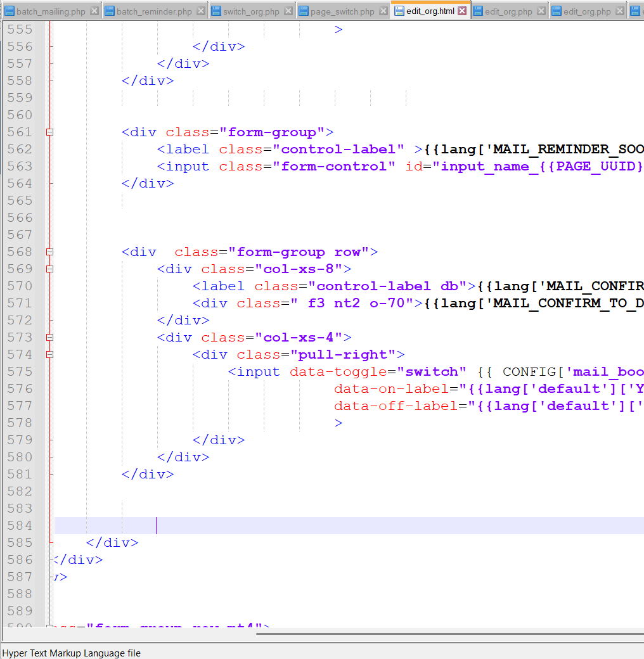This screenshot has height=659, width=644.
Task: Open the batch_reminder.php tab
Action: click(x=154, y=11)
